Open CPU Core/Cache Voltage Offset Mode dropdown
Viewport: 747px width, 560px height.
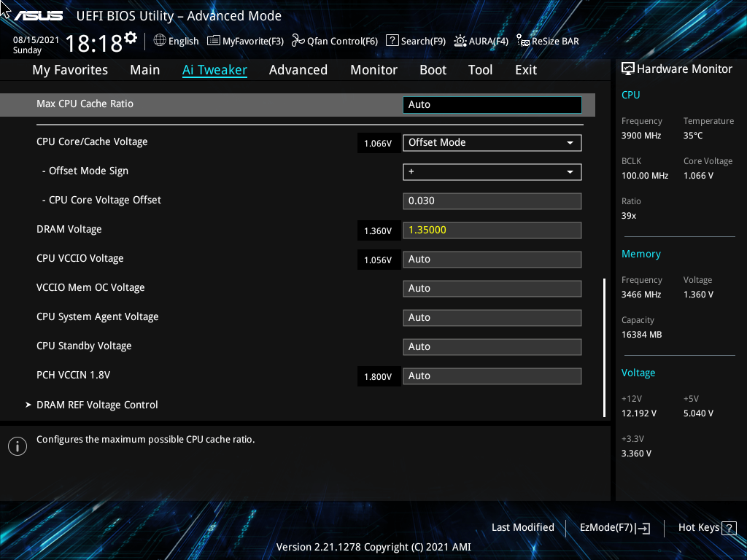492,143
